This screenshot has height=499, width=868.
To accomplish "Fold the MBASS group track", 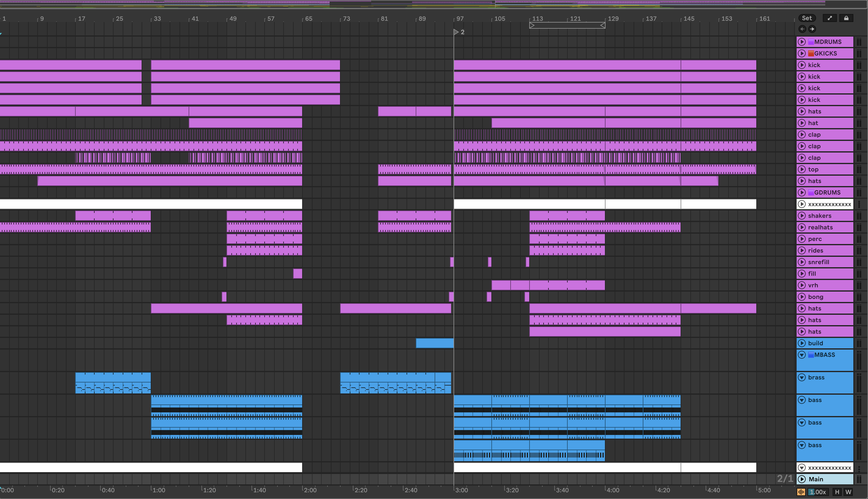I will 802,355.
